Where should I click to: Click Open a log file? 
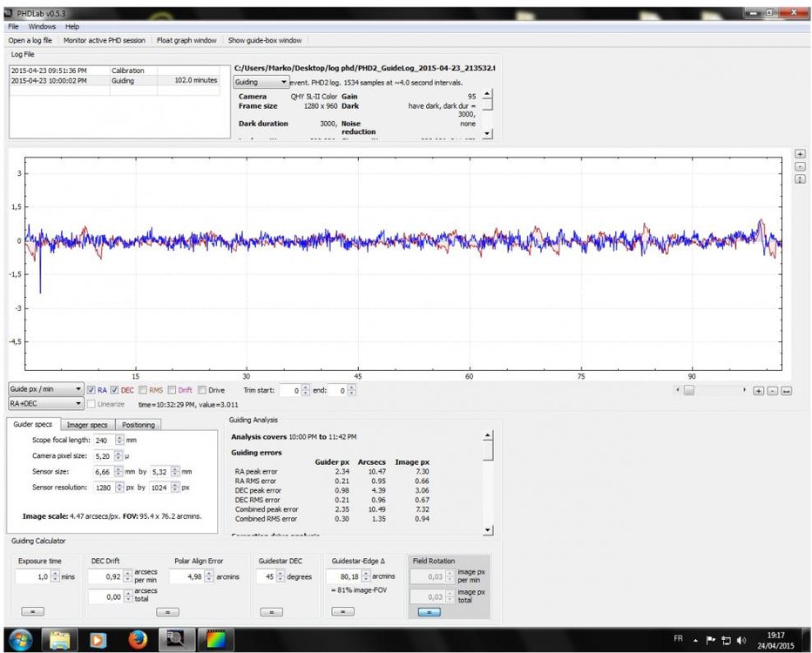pos(30,40)
